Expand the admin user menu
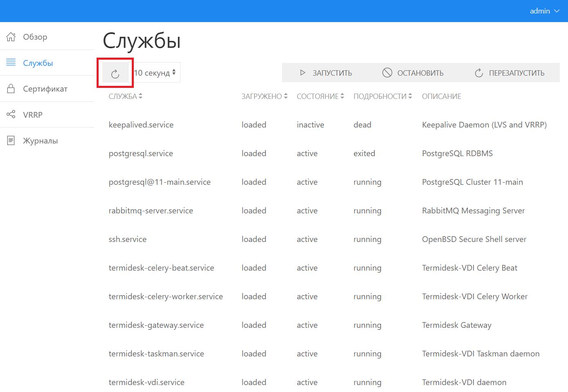The image size is (568, 392). pos(544,11)
